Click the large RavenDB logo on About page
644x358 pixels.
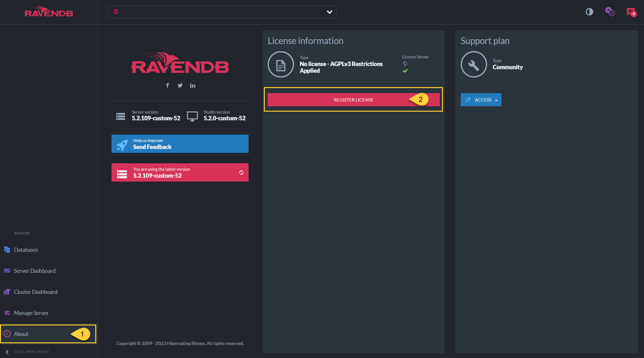[x=180, y=63]
